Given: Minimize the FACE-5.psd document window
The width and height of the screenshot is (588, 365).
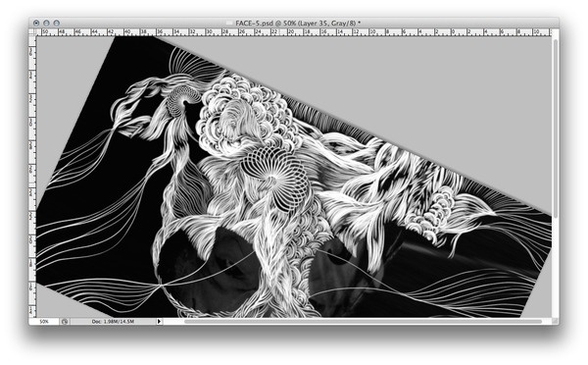Looking at the screenshot, I should (46, 24).
